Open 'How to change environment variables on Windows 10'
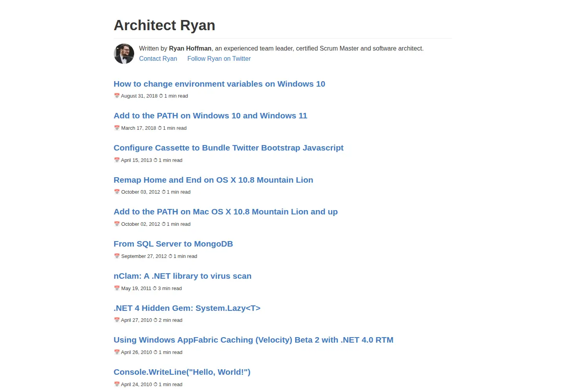 pyautogui.click(x=219, y=84)
